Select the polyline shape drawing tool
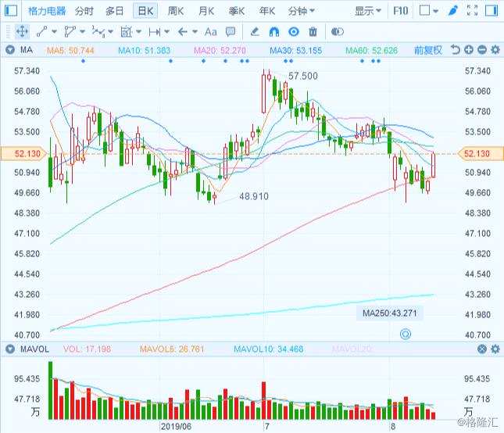Viewport: 504px width, 433px height. (x=70, y=31)
